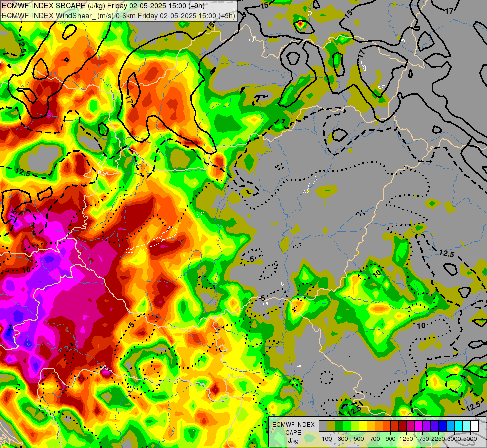Click the CAPE label in the legend
The height and width of the screenshot is (448, 487).
point(293,433)
